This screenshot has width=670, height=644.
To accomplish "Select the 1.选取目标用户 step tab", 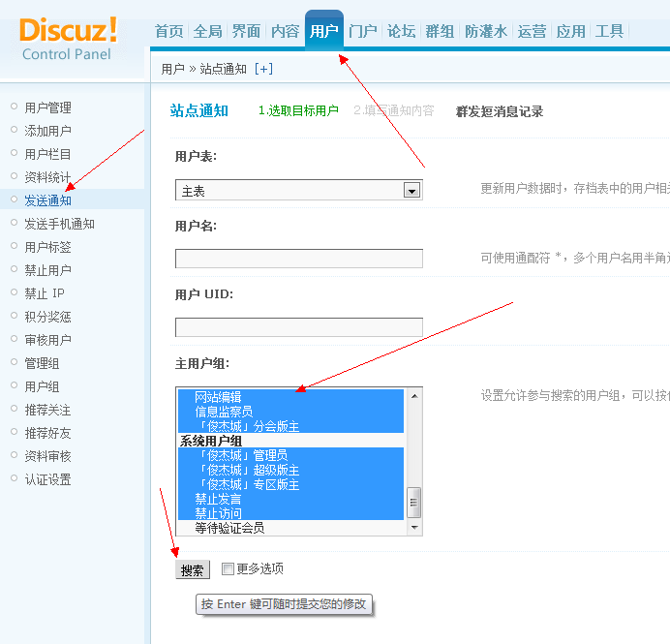I will click(298, 111).
